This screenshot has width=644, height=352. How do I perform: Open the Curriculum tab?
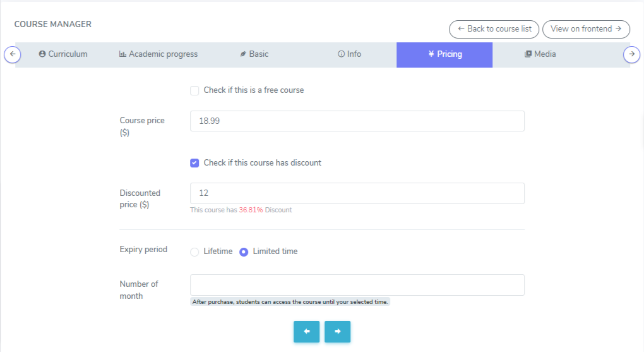pos(63,54)
